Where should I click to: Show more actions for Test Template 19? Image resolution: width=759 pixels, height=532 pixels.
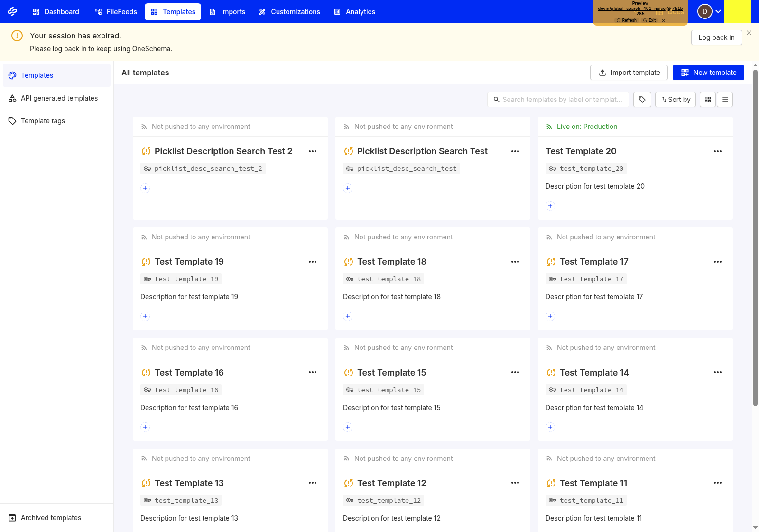pos(313,262)
